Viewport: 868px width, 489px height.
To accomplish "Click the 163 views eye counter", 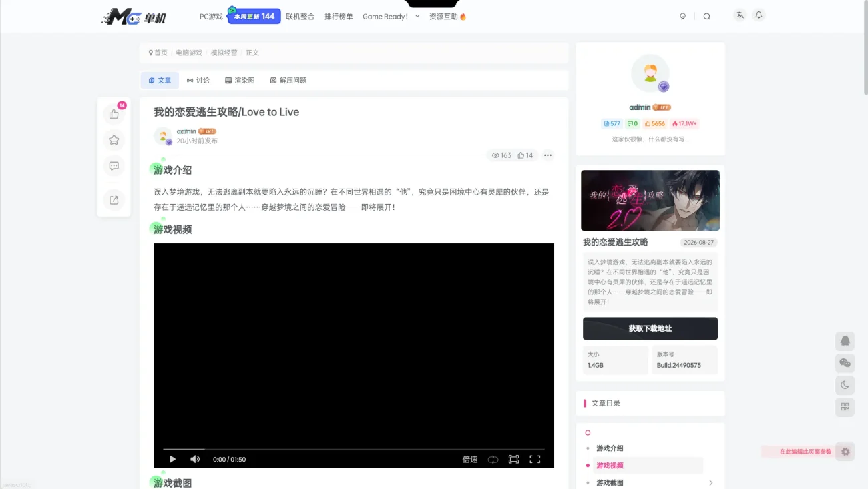I will click(501, 155).
